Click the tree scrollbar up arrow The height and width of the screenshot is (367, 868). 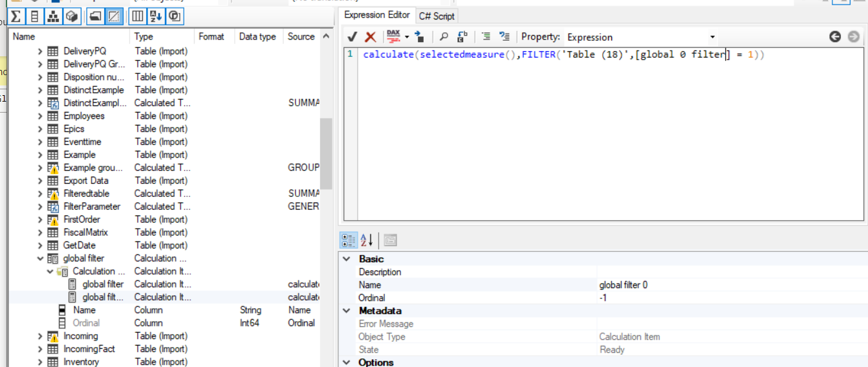pos(326,37)
